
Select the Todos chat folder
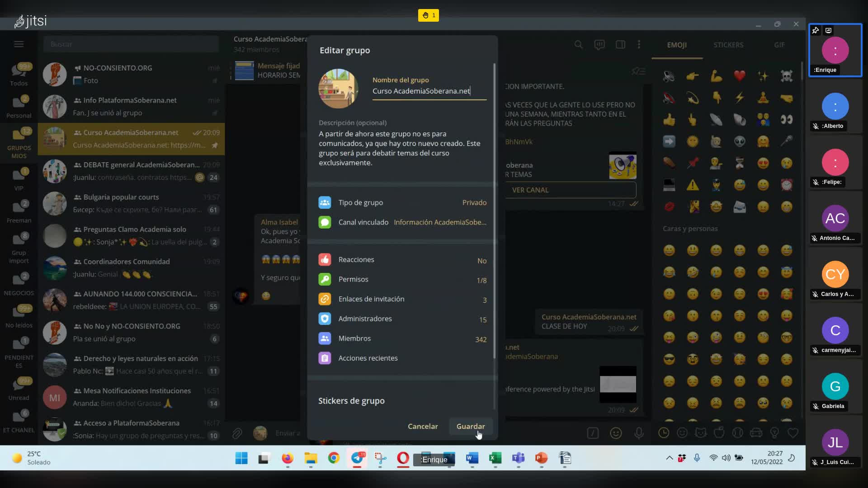point(19,75)
